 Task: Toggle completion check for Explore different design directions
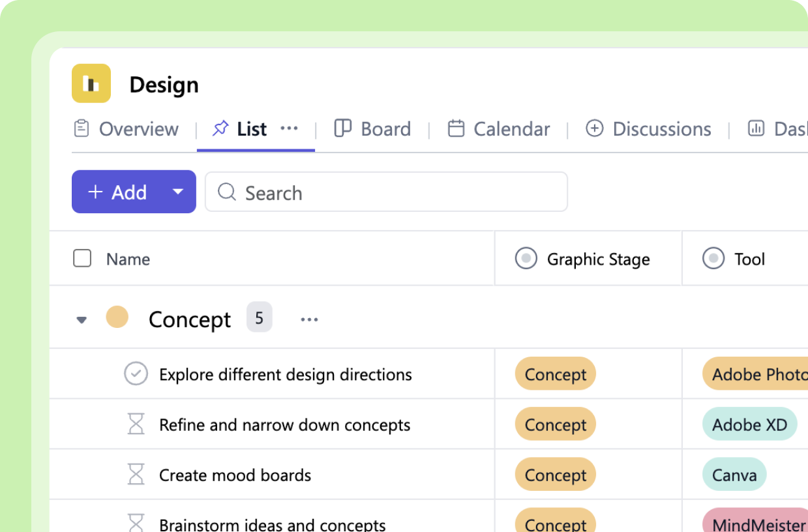[x=136, y=374]
